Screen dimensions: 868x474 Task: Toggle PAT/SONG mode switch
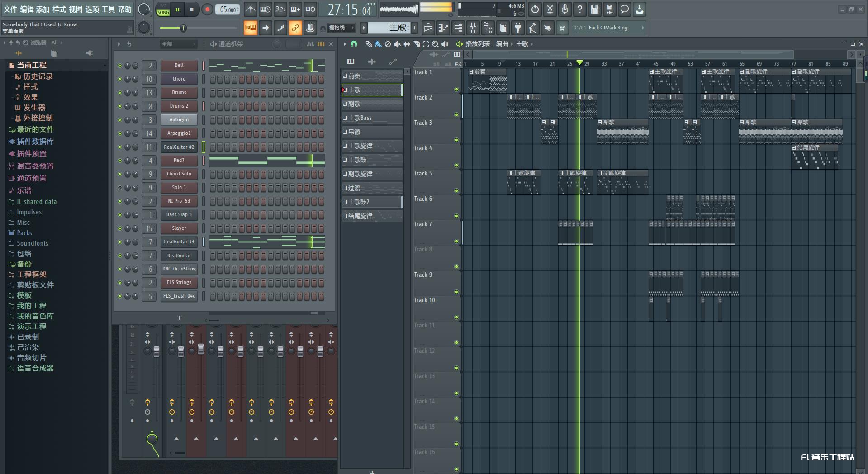[x=163, y=9]
